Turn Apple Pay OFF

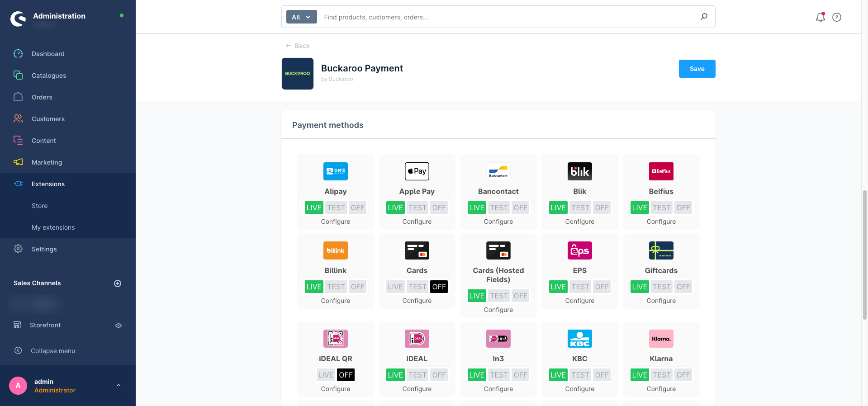(x=439, y=208)
